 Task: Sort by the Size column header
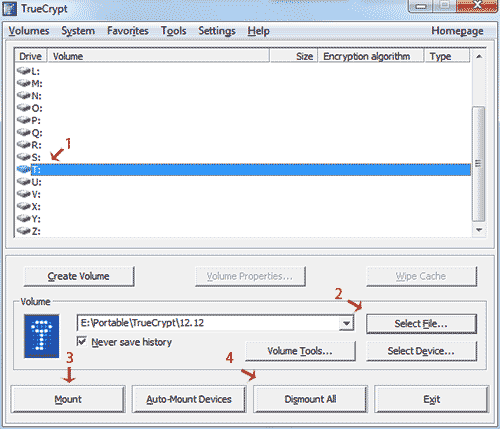(293, 56)
